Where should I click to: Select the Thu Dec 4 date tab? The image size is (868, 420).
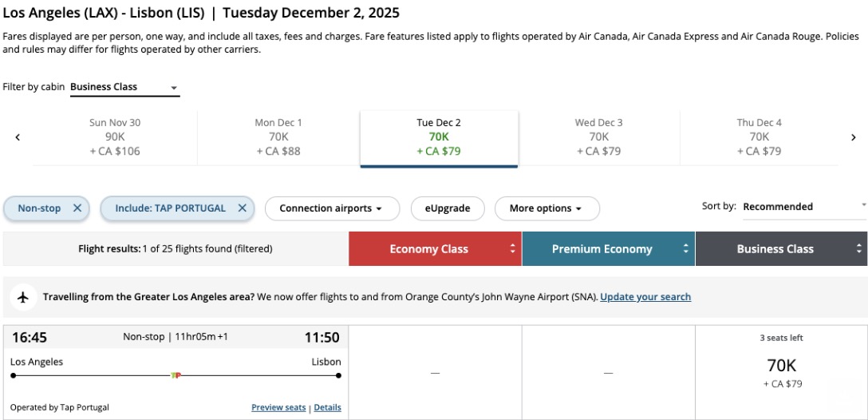[x=759, y=137]
